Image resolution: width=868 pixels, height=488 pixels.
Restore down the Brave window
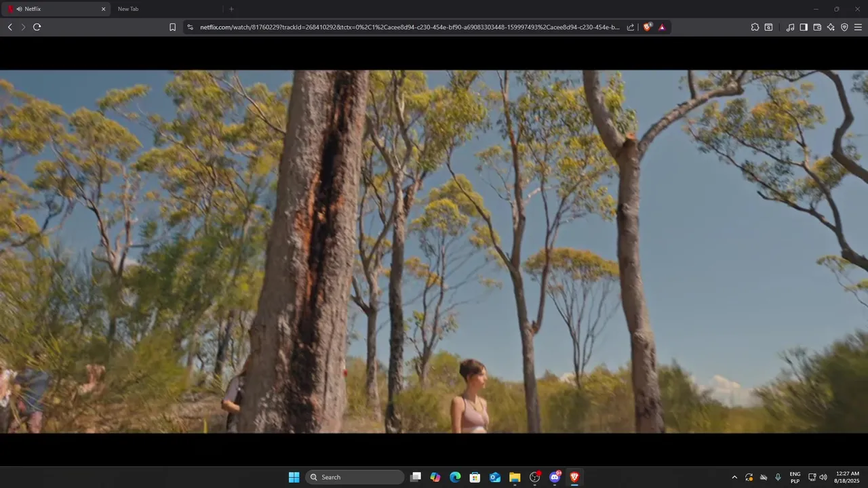836,9
